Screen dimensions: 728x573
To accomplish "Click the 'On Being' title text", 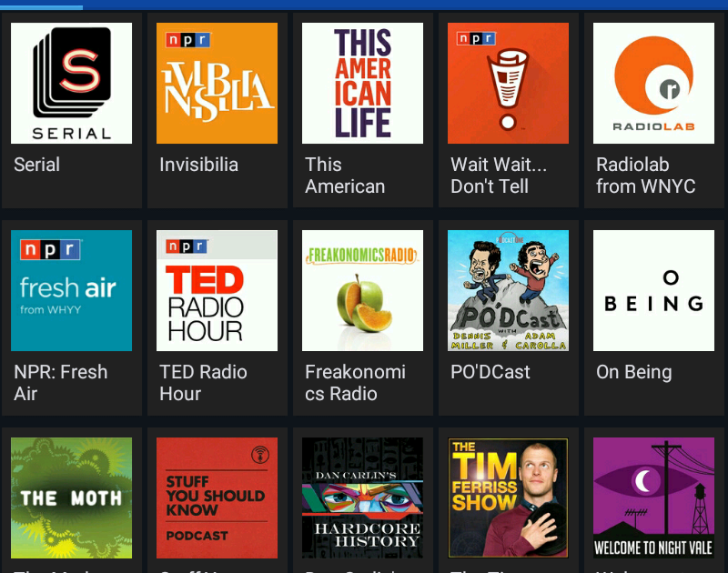I will pos(633,373).
